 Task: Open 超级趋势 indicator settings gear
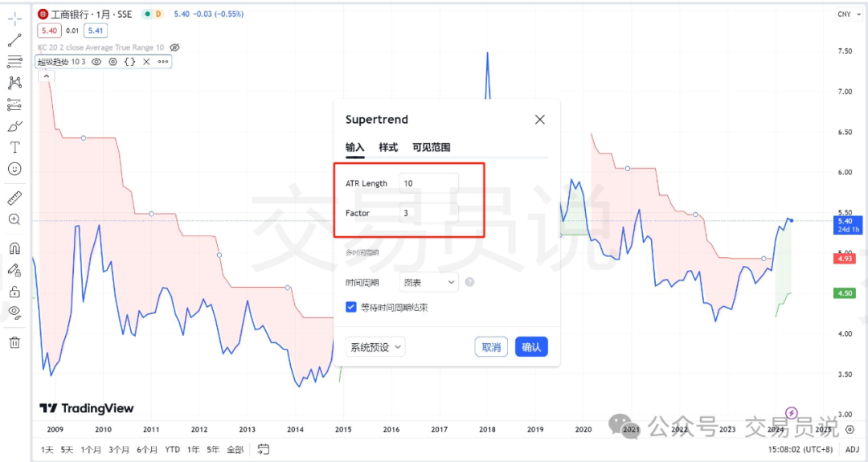tap(113, 62)
